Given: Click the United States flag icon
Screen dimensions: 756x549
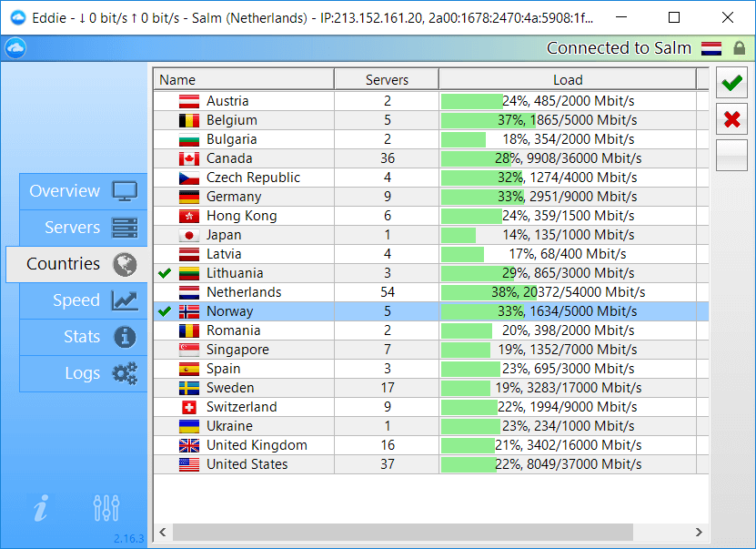Looking at the screenshot, I should pos(189,464).
